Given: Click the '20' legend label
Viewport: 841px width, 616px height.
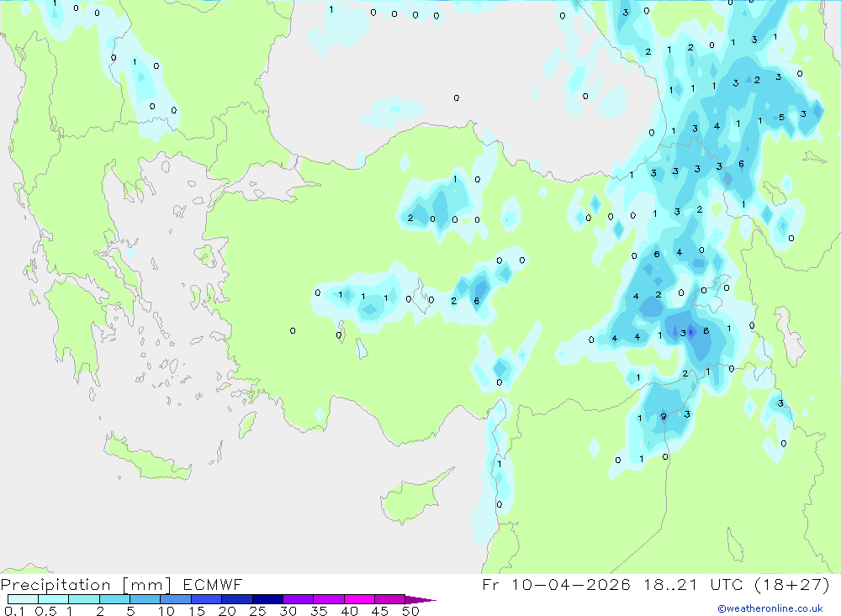Looking at the screenshot, I should tap(227, 611).
